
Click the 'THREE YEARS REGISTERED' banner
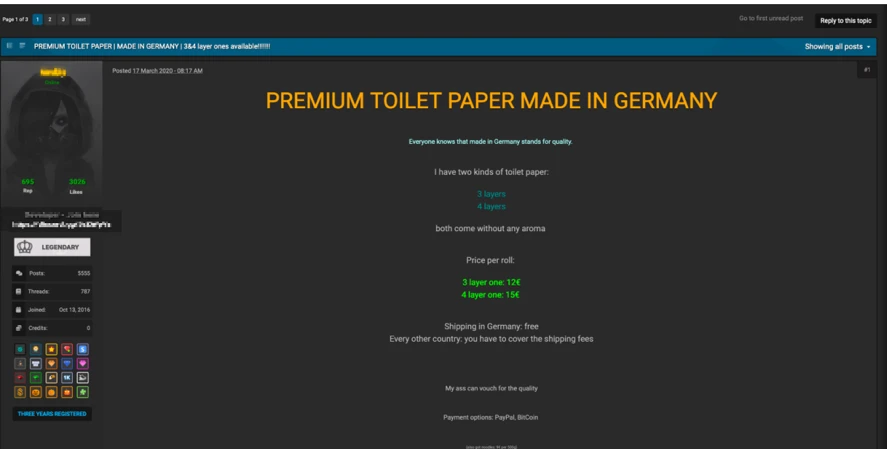pyautogui.click(x=52, y=414)
